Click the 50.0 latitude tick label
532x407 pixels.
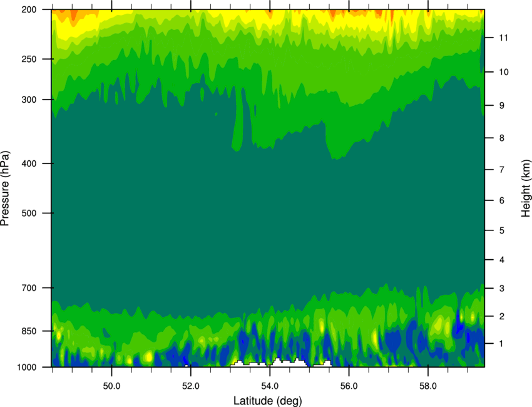click(x=111, y=386)
